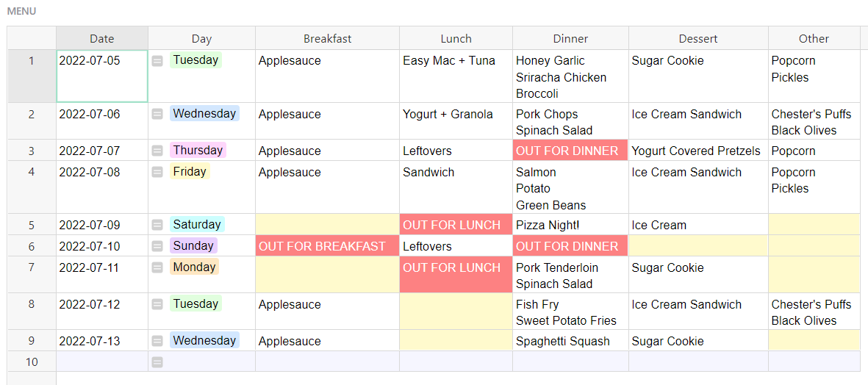Screen dimensions: 868x385
Task: Select the Dinner column header
Action: 570,39
